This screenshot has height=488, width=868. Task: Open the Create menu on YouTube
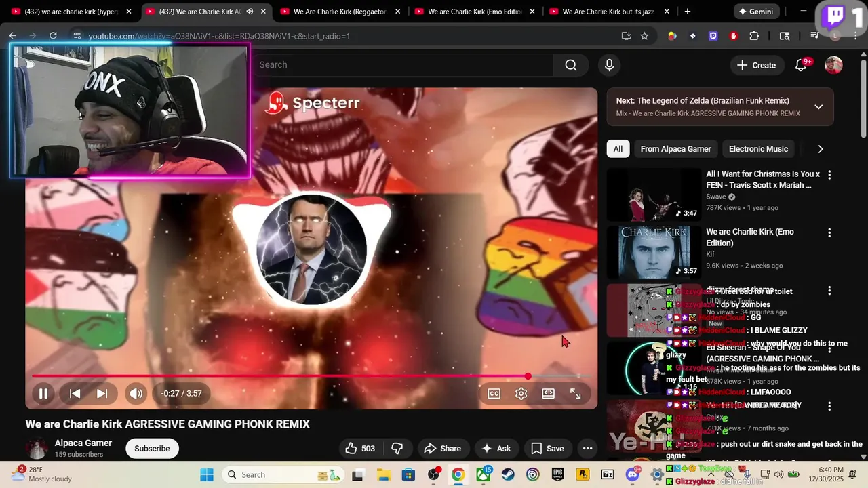click(x=756, y=65)
